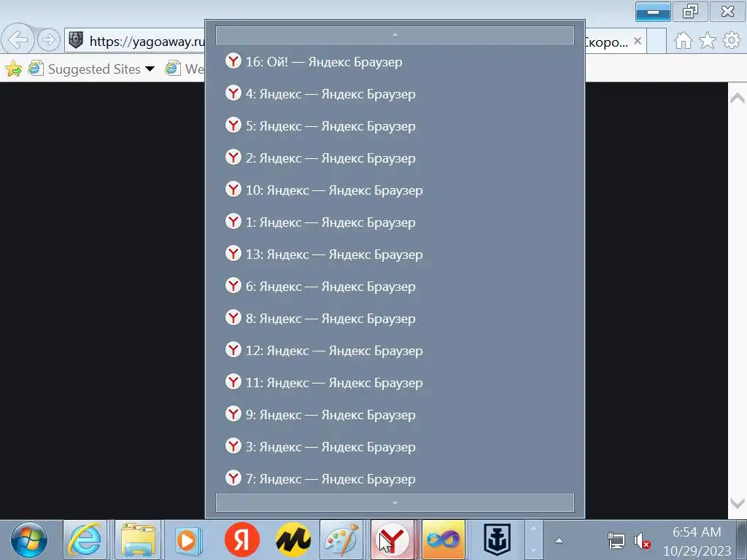Image resolution: width=747 pixels, height=560 pixels.
Task: Switch to '3: Яндекс — Яндекс Браузер'
Action: point(395,446)
